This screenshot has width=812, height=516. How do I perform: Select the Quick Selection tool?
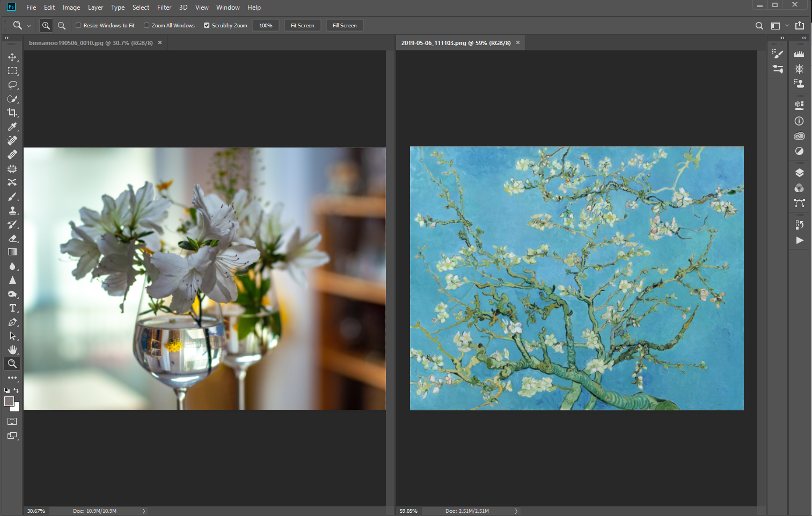pyautogui.click(x=12, y=99)
